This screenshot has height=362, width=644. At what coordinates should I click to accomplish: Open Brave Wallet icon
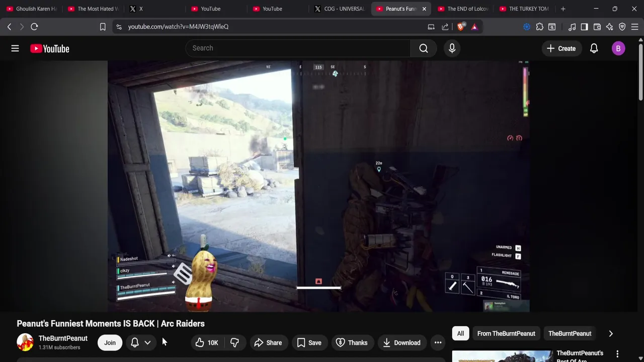597,27
